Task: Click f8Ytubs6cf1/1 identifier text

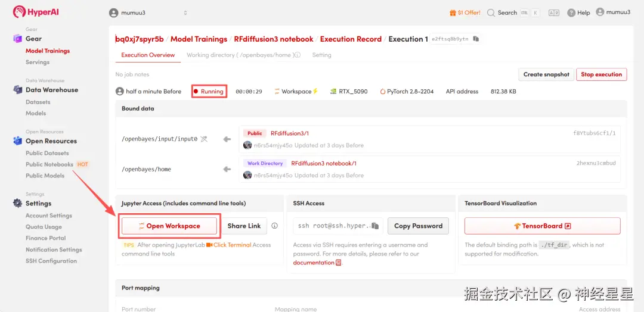Action: pyautogui.click(x=595, y=133)
